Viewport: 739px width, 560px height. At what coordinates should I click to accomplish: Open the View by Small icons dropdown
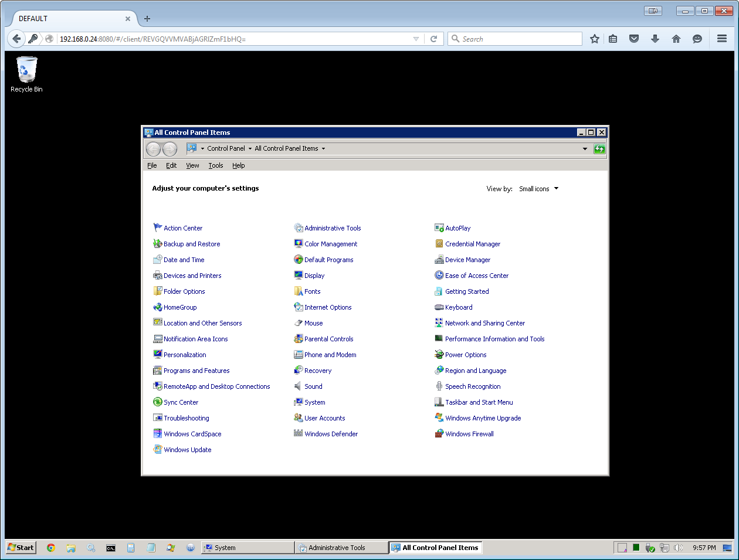[538, 189]
